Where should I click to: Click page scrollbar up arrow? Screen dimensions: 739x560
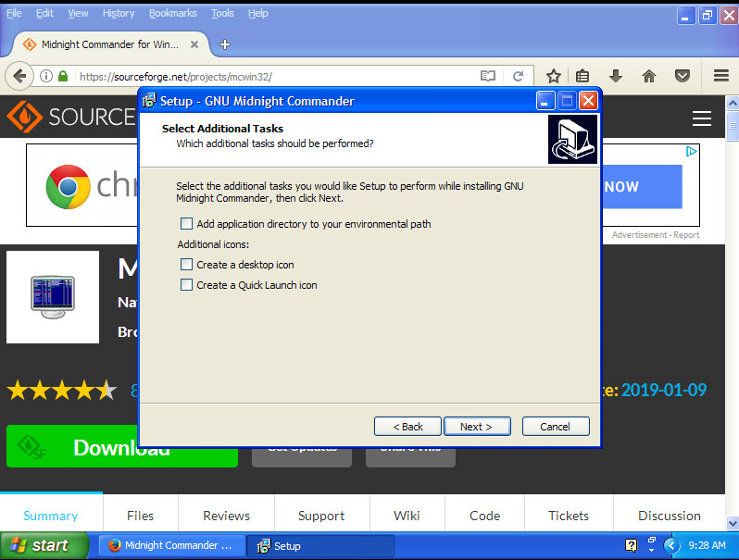pos(733,102)
